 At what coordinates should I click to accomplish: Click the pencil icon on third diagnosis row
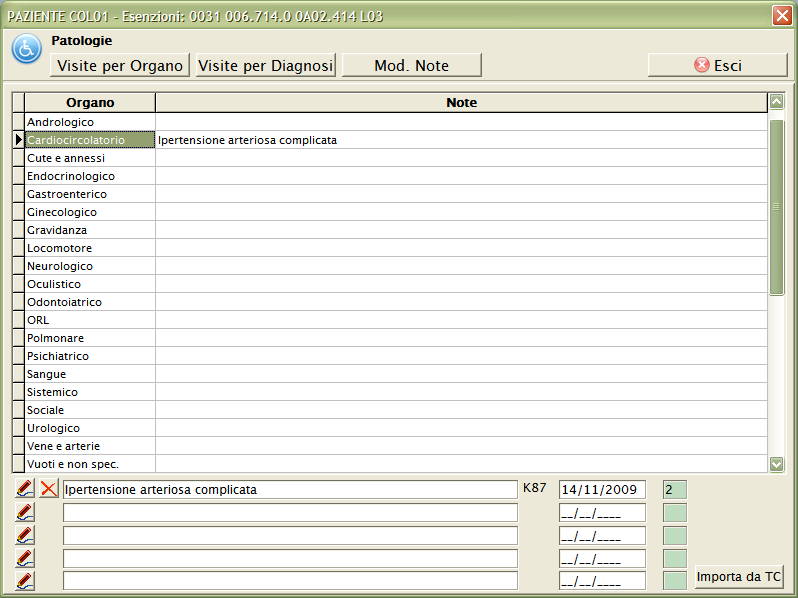pyautogui.click(x=26, y=535)
